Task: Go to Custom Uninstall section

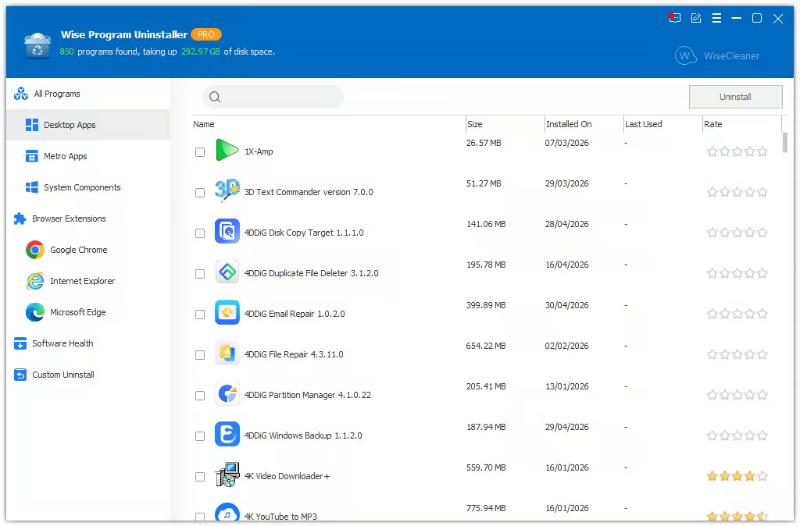Action: click(x=88, y=375)
